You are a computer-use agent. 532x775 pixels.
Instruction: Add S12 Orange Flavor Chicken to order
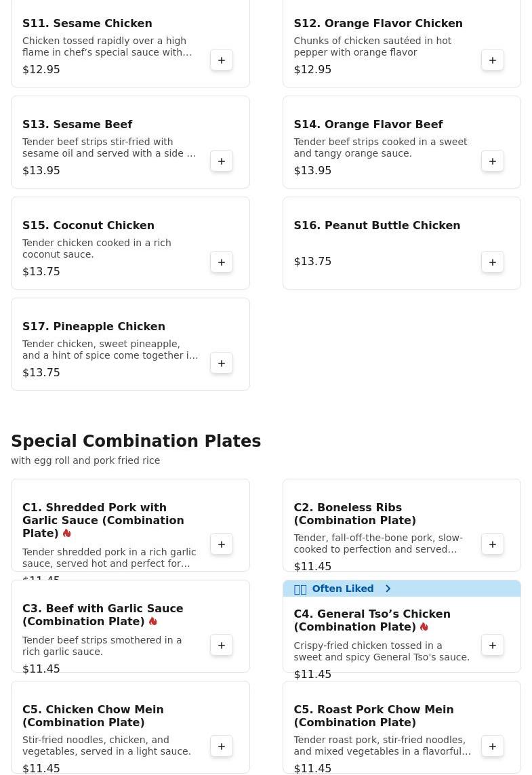click(x=493, y=60)
